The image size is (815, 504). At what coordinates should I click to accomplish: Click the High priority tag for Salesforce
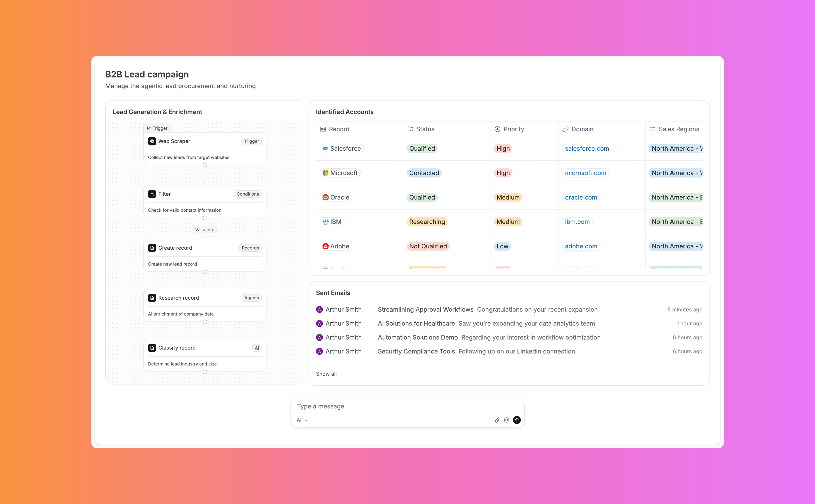point(503,149)
